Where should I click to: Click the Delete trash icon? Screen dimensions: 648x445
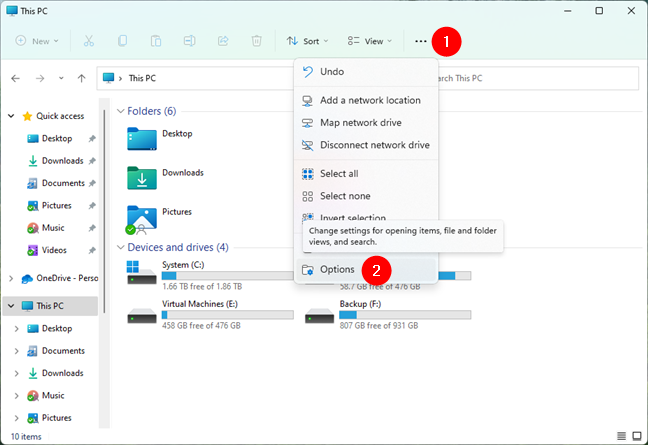click(x=257, y=41)
